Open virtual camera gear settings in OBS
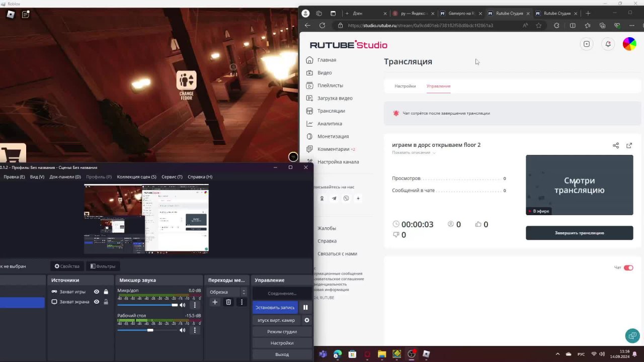 point(306,320)
